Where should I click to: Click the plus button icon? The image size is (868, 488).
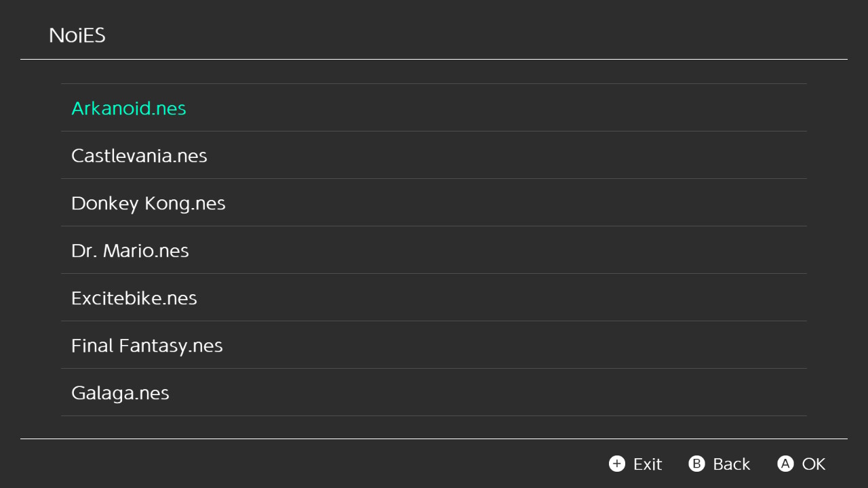(617, 464)
